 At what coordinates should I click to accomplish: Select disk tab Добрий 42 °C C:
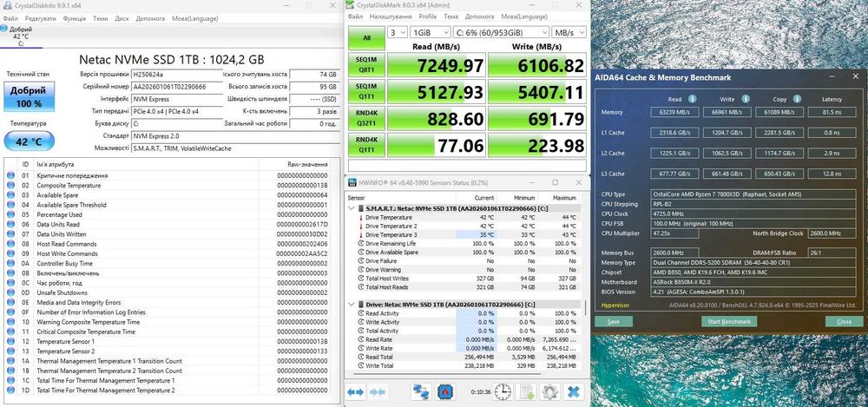21,36
